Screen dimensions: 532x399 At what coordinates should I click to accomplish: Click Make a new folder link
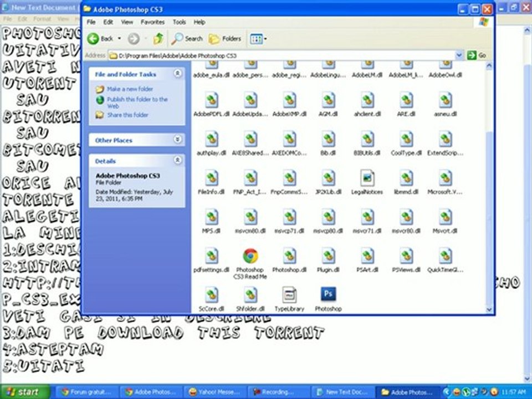[x=130, y=89]
